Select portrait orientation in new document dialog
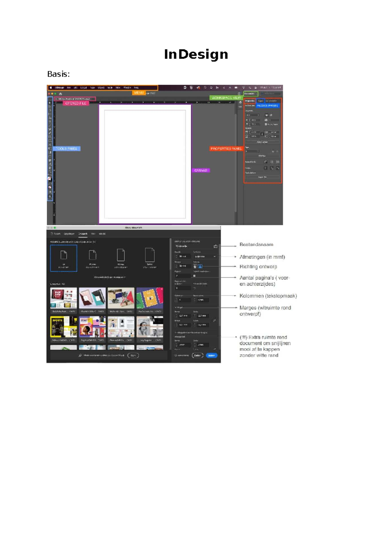This screenshot has width=392, height=554. (x=195, y=266)
